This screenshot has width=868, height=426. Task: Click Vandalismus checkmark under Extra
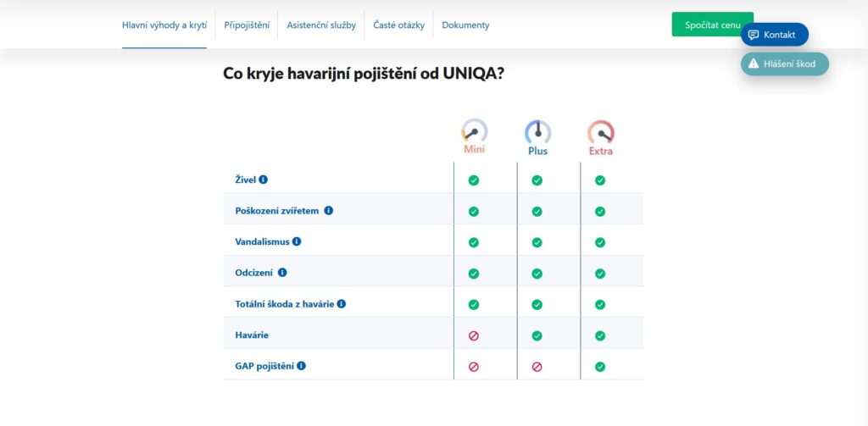click(600, 242)
